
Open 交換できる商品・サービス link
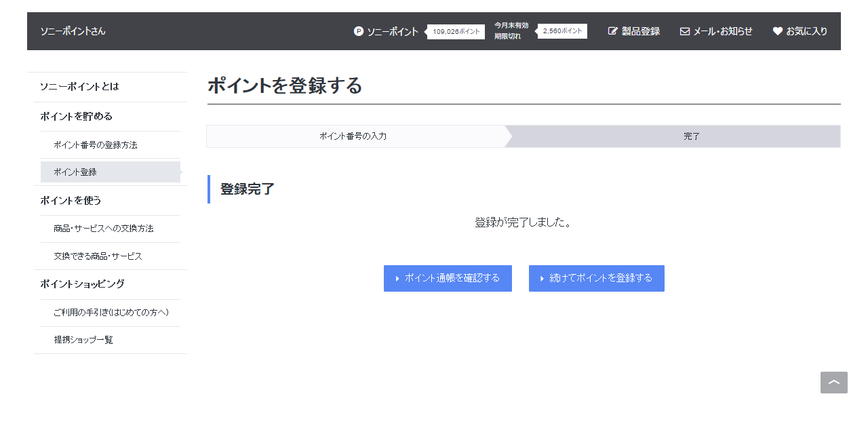tap(98, 256)
